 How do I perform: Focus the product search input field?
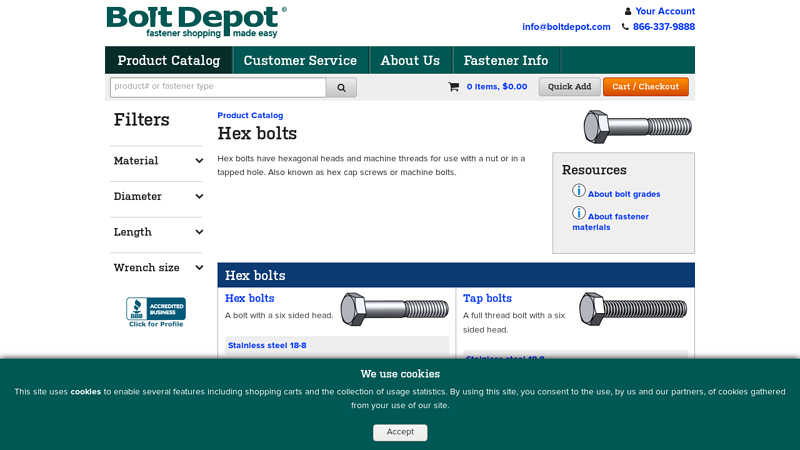218,87
